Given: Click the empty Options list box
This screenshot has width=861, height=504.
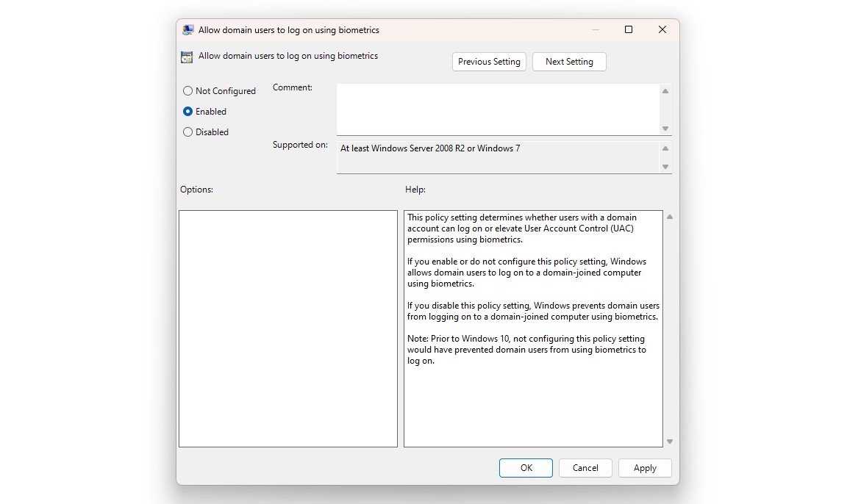Looking at the screenshot, I should point(287,328).
